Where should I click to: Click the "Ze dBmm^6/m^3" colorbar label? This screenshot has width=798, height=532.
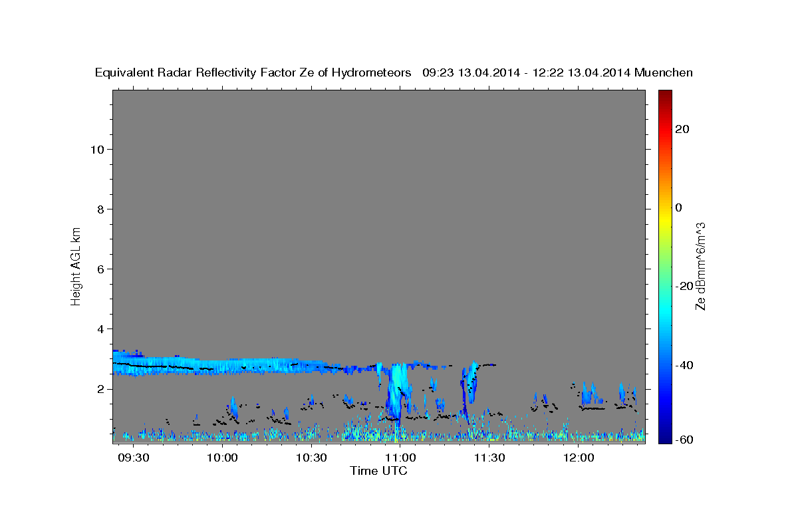pyautogui.click(x=700, y=266)
